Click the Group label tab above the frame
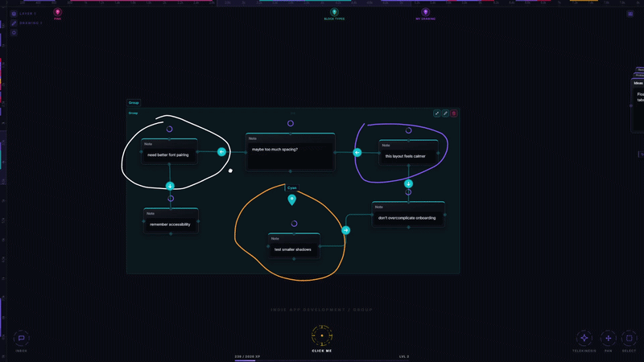This screenshot has height=362, width=644. pos(134,103)
